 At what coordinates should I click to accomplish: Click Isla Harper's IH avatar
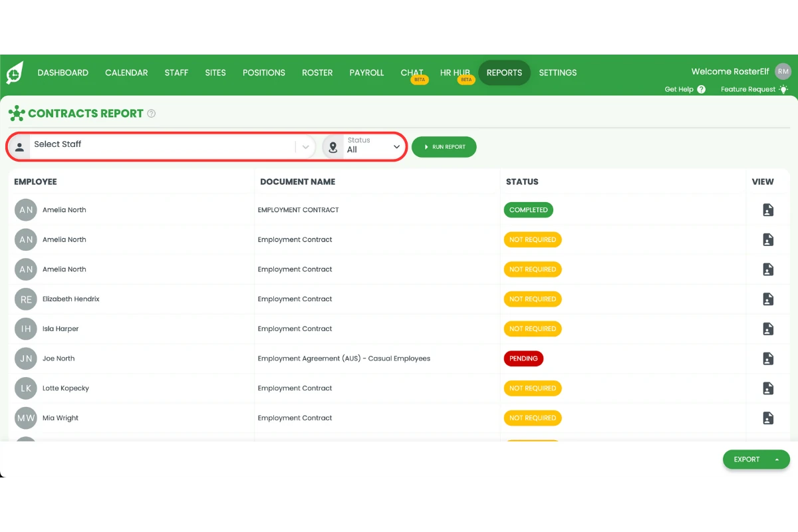point(25,329)
